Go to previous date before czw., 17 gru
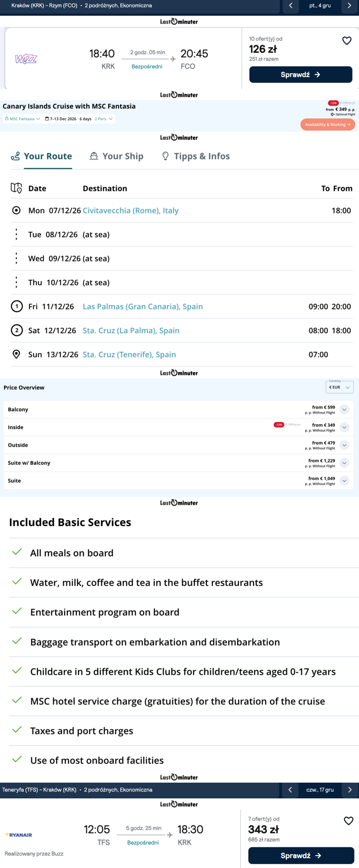359x868 pixels. pyautogui.click(x=290, y=789)
